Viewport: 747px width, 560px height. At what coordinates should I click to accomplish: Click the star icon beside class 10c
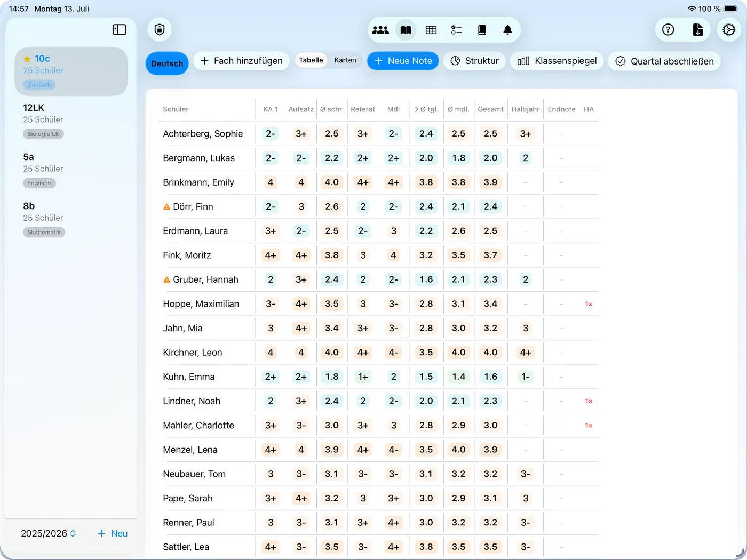click(27, 59)
